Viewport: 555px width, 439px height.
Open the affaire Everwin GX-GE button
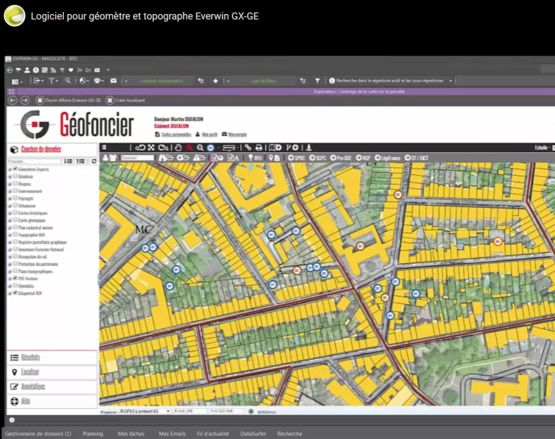[x=69, y=101]
